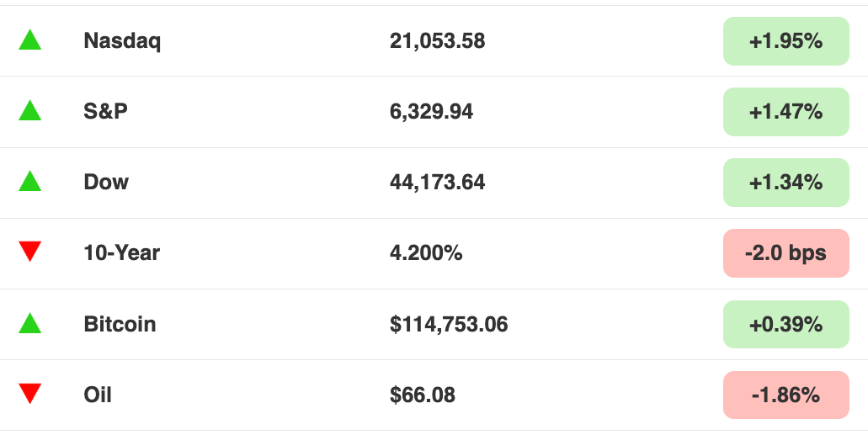Viewport: 868px width, 435px height.
Task: Select the 10-Year label
Action: click(x=122, y=252)
